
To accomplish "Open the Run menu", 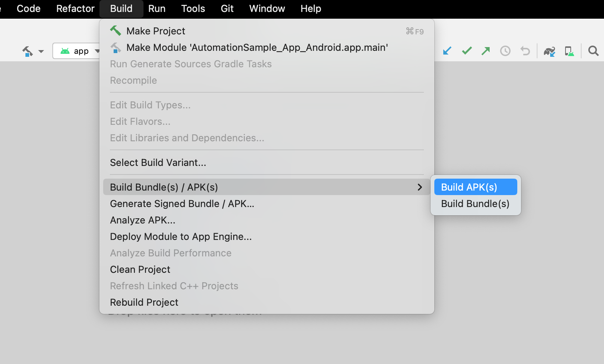I will (157, 9).
